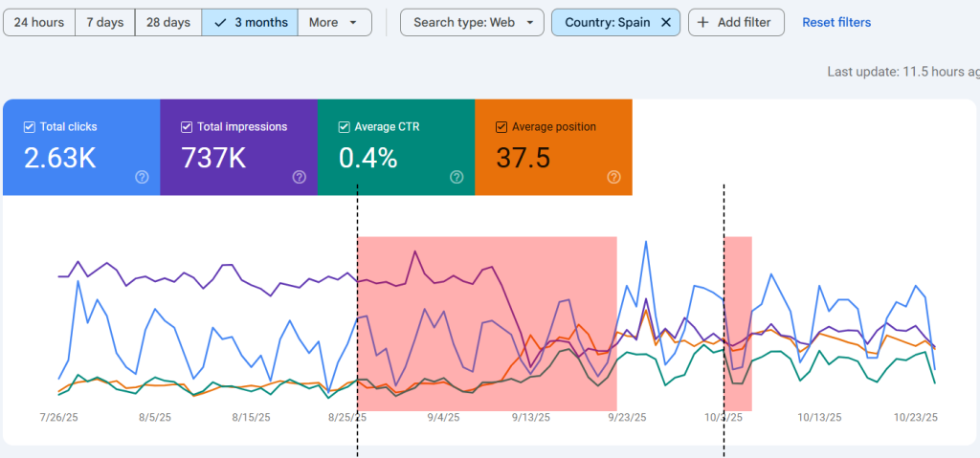Screen dimensions: 980x458
Task: Choose the 28 days date range
Action: [x=167, y=22]
